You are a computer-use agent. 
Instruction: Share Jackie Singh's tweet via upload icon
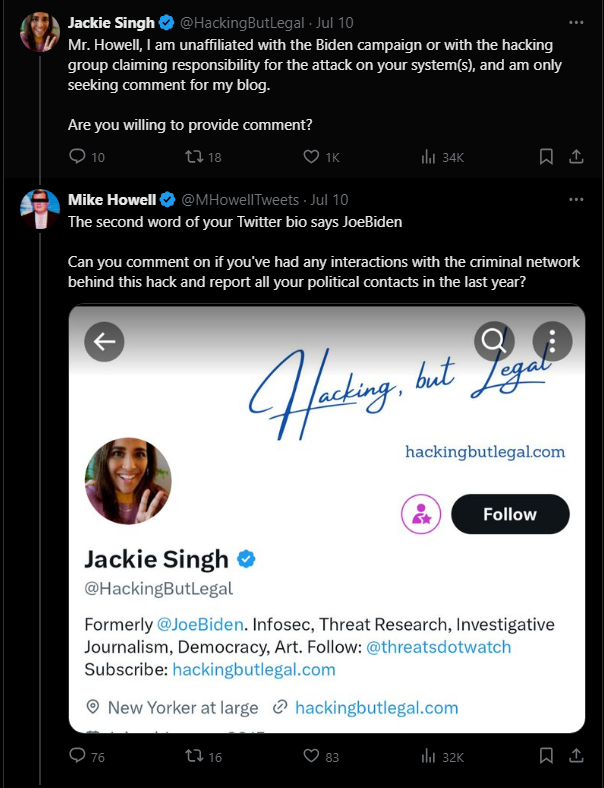pyautogui.click(x=576, y=157)
